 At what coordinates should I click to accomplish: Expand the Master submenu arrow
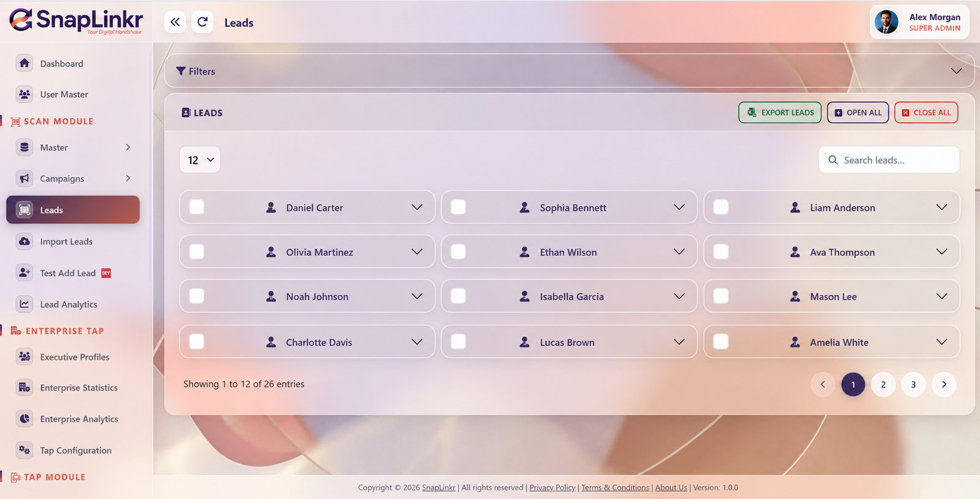click(128, 147)
